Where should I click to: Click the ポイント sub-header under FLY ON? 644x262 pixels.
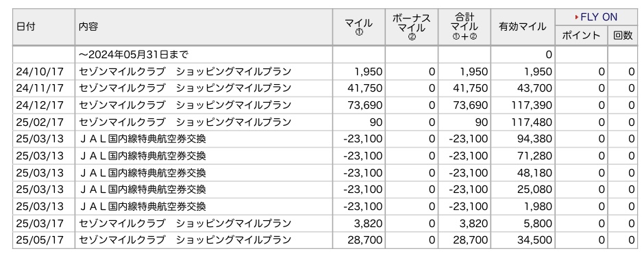[581, 36]
